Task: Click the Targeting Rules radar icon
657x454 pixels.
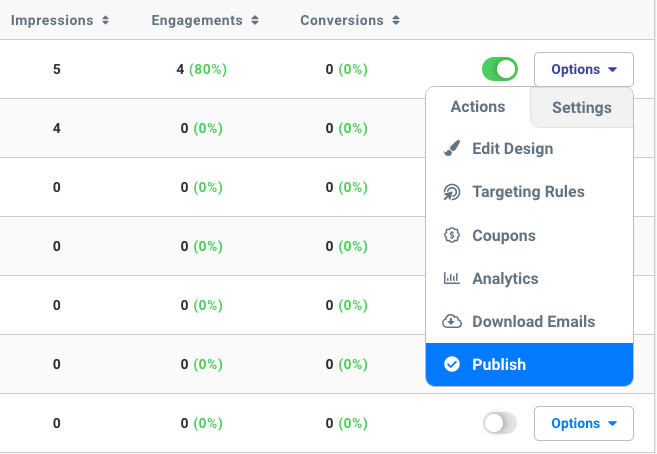Action: pyautogui.click(x=452, y=192)
